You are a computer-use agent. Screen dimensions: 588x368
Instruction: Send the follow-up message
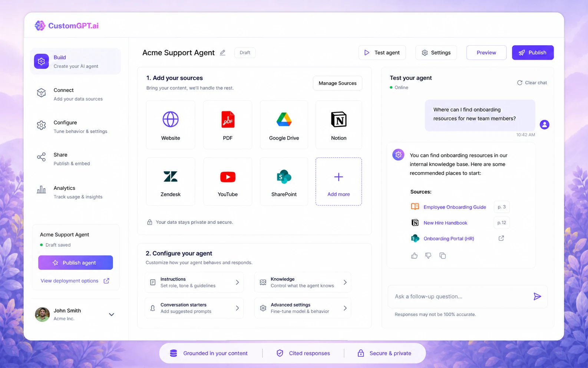[537, 296]
